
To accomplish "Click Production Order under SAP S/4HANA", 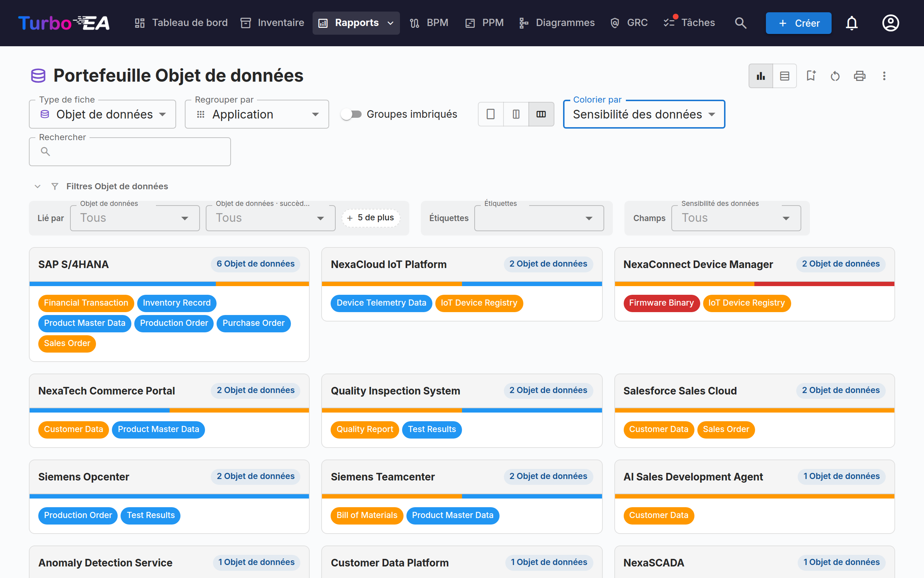I will (x=174, y=323).
